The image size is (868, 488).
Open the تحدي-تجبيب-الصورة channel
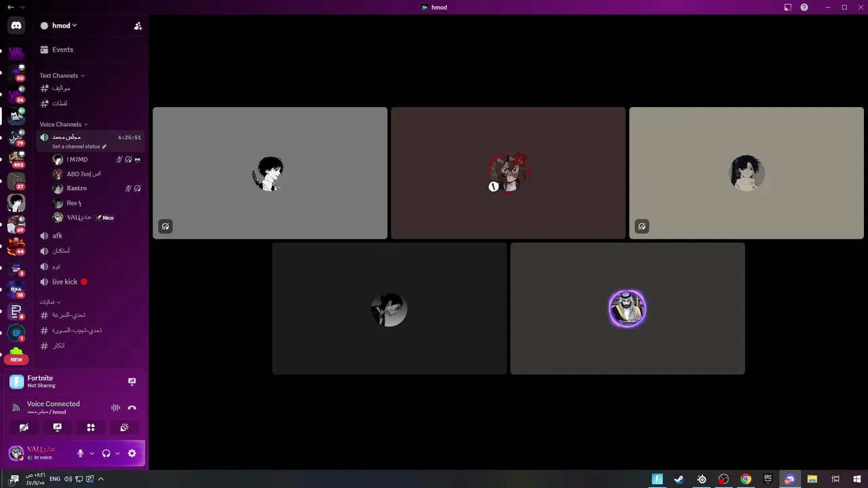tap(90, 330)
